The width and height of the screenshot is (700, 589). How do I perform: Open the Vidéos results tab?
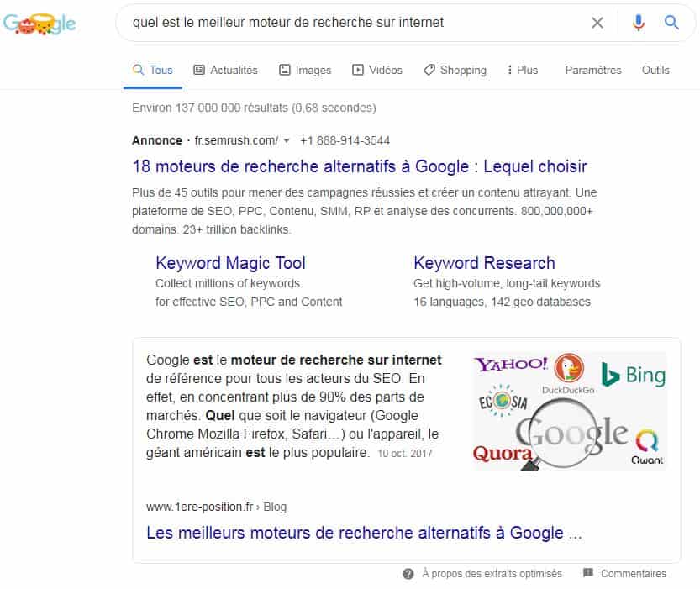(377, 70)
